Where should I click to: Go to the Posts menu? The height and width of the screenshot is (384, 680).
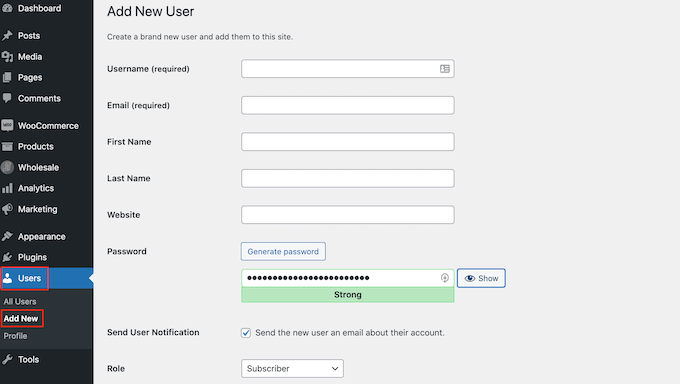coord(29,36)
